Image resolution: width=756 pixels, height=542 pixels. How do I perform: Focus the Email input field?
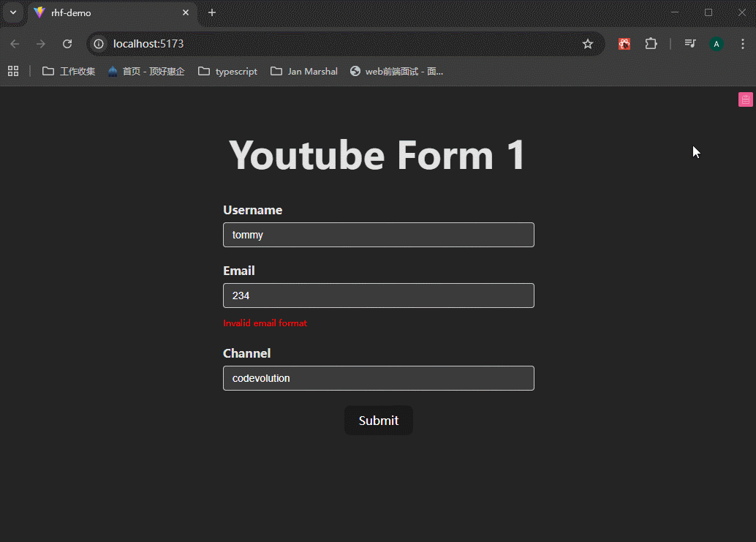[378, 296]
